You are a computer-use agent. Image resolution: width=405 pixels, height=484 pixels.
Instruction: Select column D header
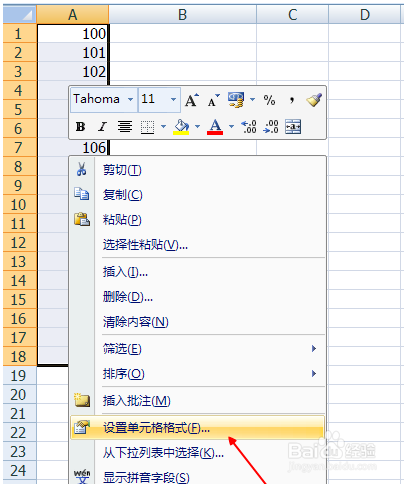click(x=365, y=14)
